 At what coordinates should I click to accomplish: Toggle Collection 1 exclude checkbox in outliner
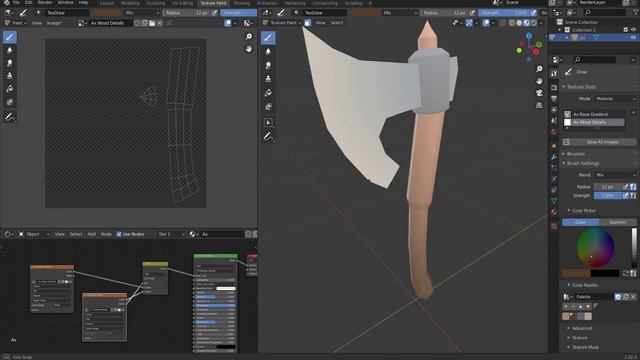[x=626, y=30]
